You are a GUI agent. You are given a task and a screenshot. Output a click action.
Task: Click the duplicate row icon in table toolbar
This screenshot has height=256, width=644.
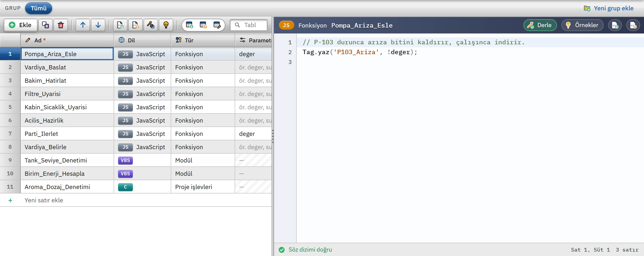coord(45,25)
